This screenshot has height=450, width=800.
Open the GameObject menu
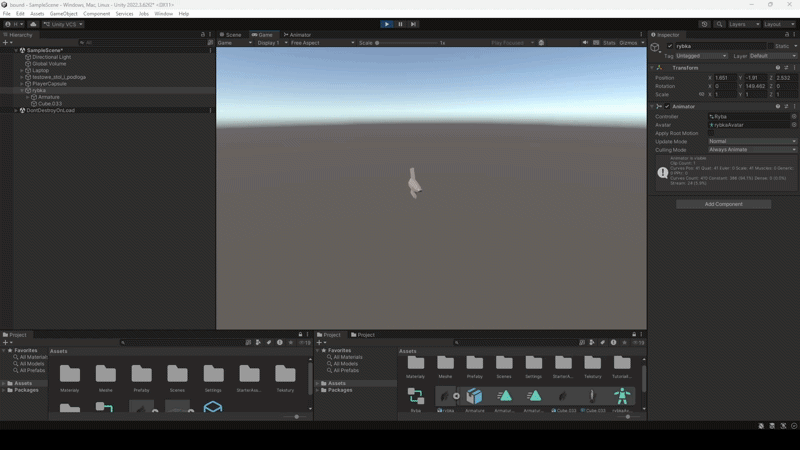[x=63, y=13]
